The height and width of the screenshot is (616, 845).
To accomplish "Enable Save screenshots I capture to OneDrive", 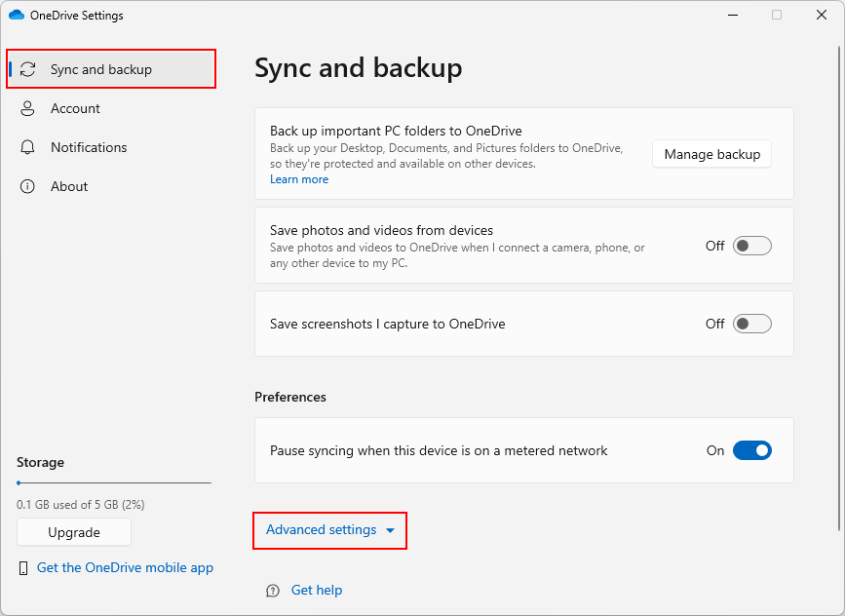I will click(751, 324).
